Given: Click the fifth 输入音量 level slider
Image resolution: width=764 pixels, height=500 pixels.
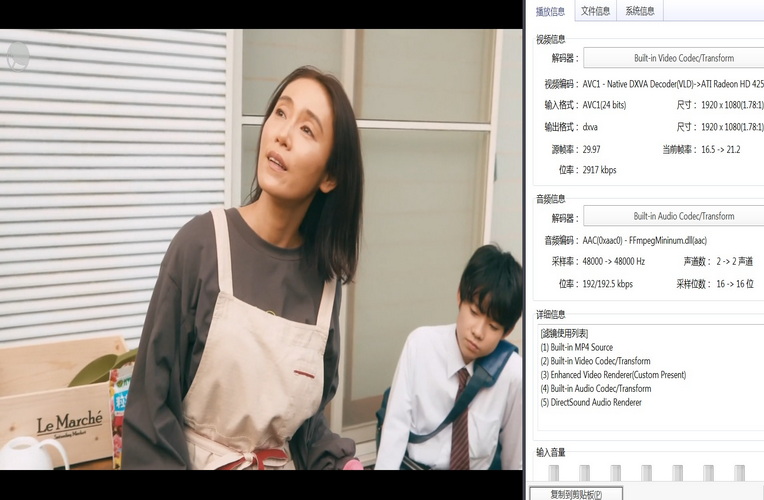Looking at the screenshot, I should pyautogui.click(x=677, y=472).
